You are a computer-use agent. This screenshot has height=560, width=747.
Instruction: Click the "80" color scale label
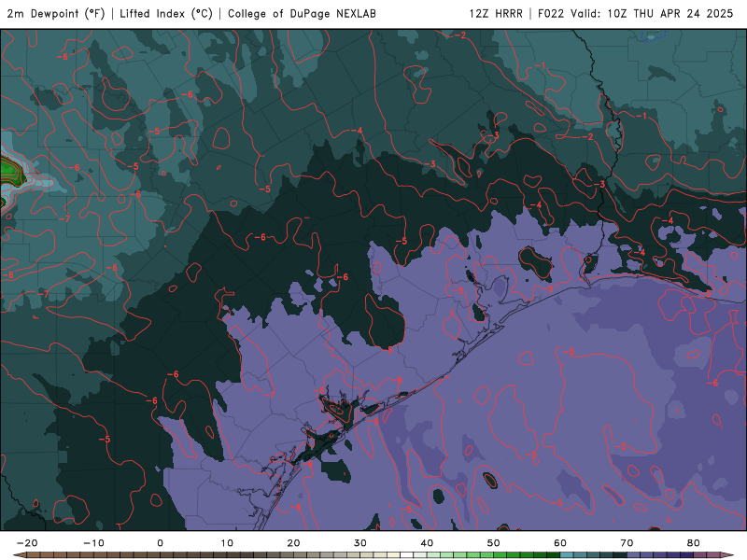[694, 543]
